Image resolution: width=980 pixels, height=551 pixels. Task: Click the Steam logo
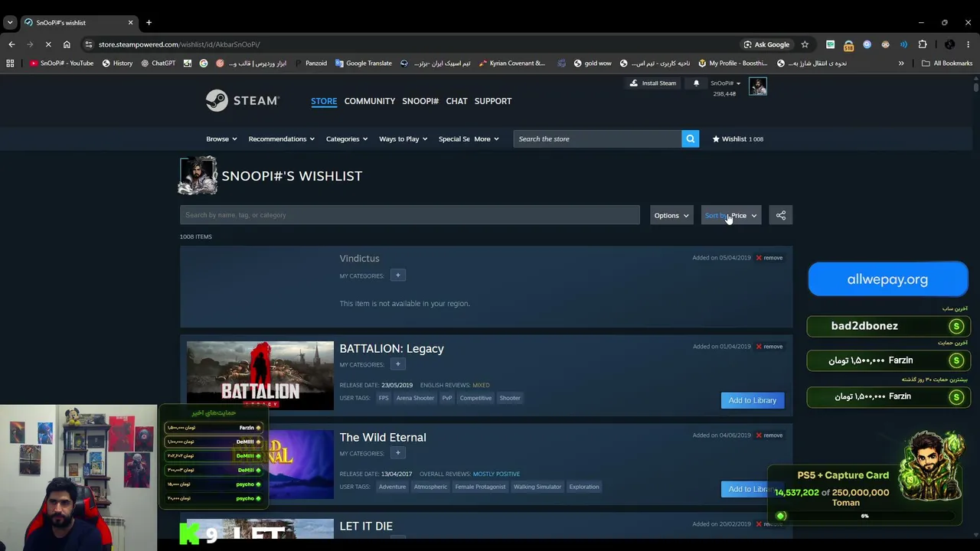pos(243,101)
